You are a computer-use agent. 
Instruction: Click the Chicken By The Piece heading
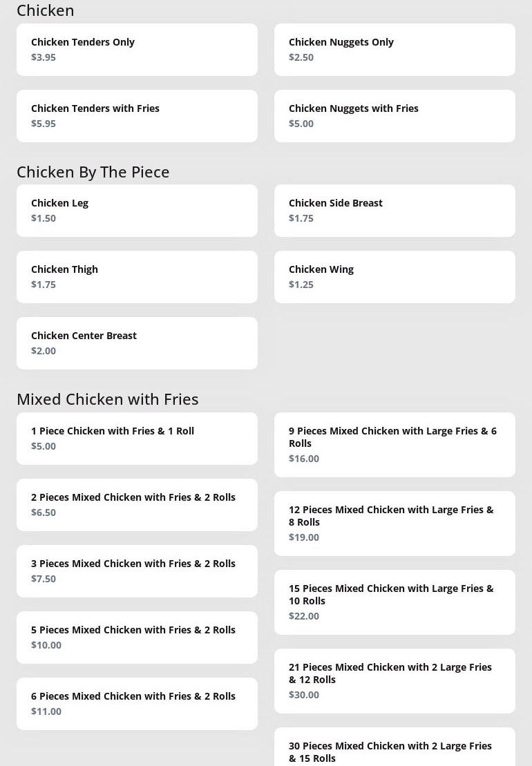[93, 172]
